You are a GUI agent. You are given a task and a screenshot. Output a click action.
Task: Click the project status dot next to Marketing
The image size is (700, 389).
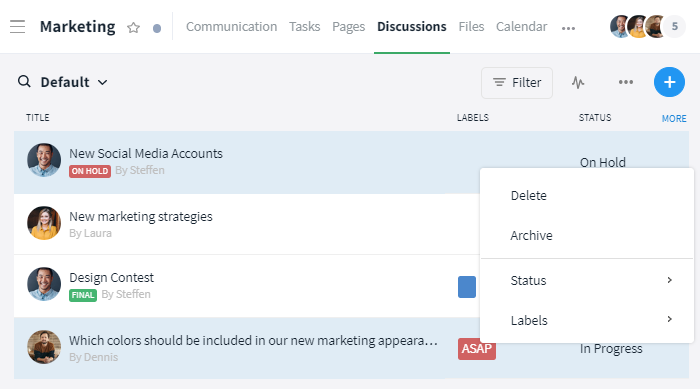coord(157,29)
